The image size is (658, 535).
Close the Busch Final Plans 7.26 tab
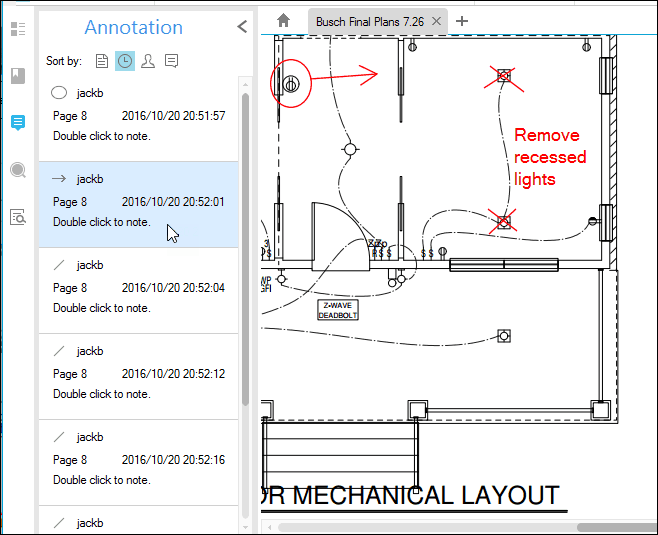[x=436, y=21]
